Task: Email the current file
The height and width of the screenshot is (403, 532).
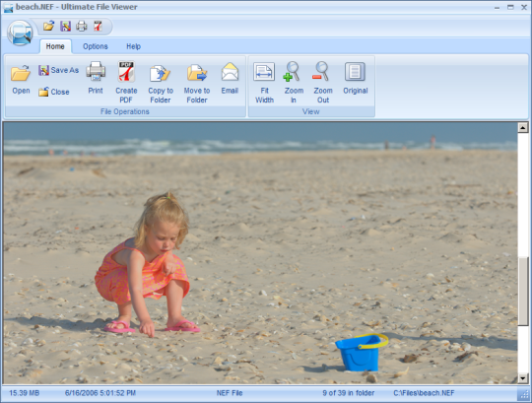Action: click(x=230, y=79)
